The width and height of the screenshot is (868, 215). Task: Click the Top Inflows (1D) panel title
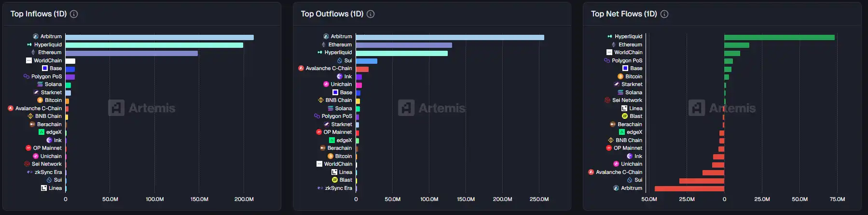pos(39,14)
